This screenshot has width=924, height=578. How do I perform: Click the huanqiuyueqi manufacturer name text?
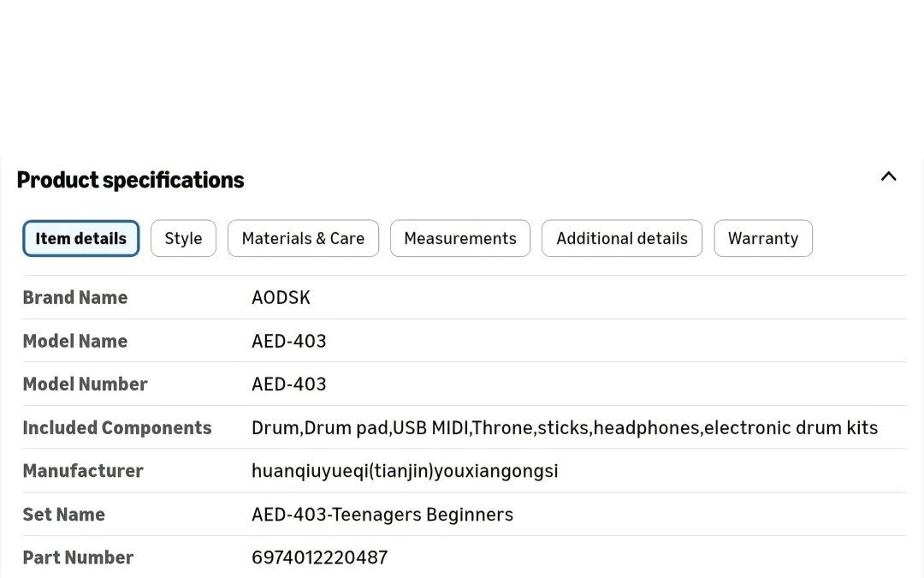[x=404, y=471]
